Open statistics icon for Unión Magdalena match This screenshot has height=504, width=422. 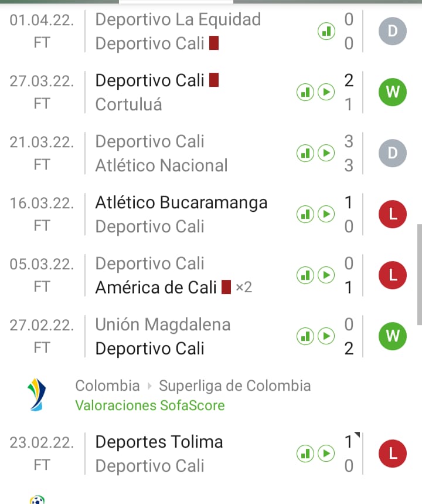tap(305, 336)
